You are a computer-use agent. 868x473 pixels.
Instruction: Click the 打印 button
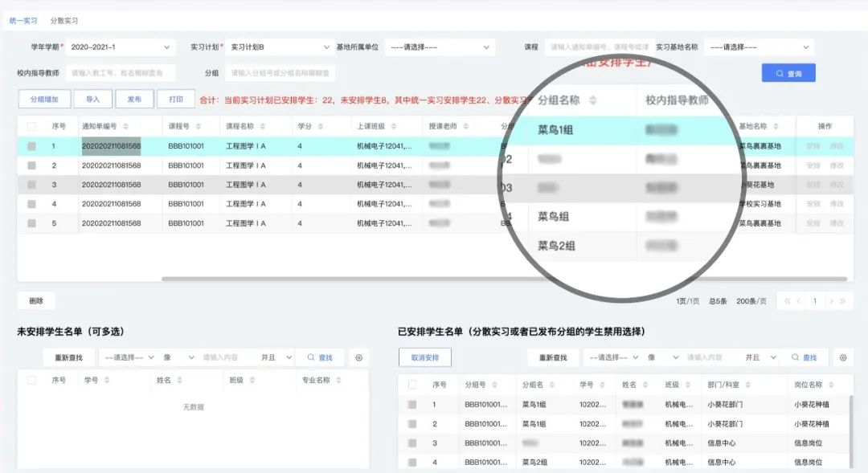pos(176,99)
